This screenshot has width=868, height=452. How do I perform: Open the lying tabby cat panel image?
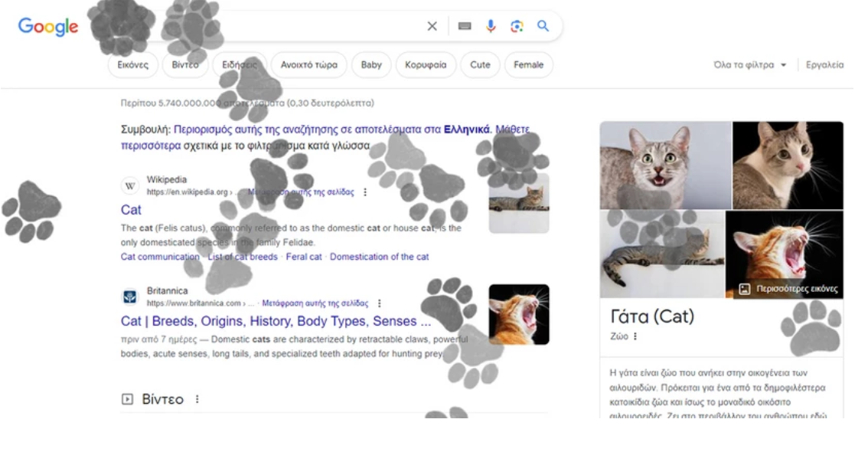pos(662,254)
